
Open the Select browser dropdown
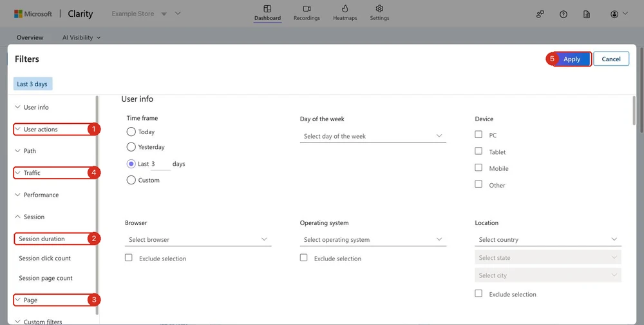click(198, 239)
